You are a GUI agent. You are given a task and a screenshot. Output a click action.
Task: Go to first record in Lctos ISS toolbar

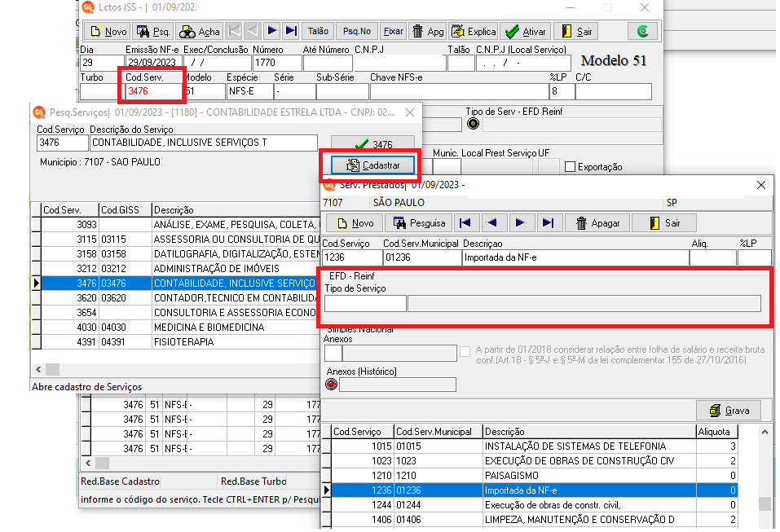click(x=234, y=31)
